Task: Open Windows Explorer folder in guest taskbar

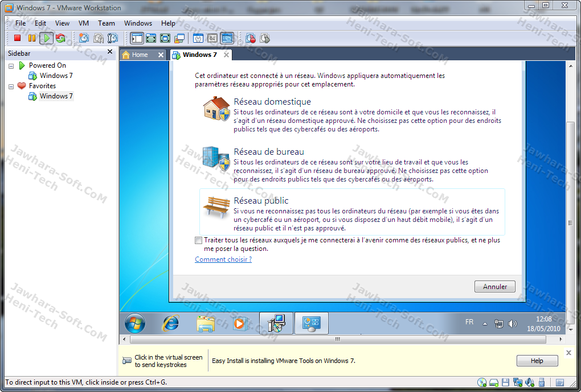Action: pyautogui.click(x=205, y=324)
